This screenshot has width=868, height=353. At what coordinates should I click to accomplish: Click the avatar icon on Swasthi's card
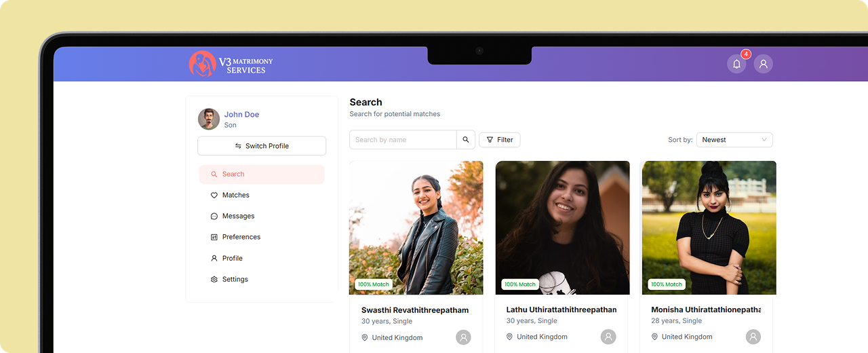(463, 337)
